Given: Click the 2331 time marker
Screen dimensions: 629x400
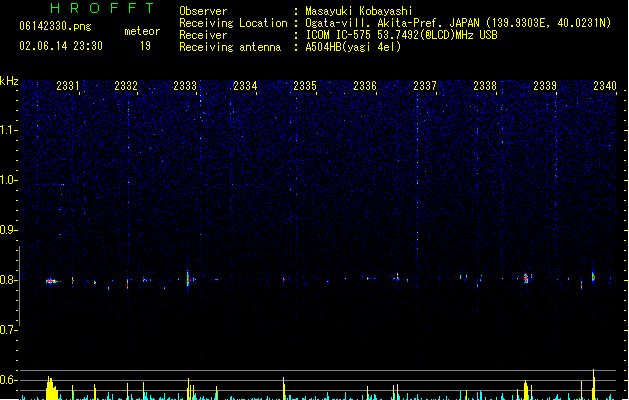Looking at the screenshot, I should point(68,86).
